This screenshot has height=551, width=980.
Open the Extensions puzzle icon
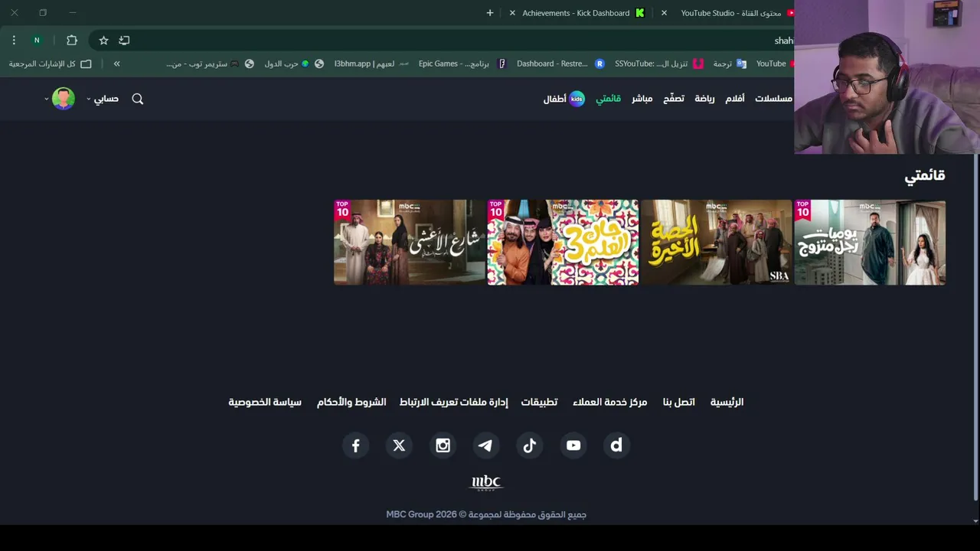pos(72,40)
